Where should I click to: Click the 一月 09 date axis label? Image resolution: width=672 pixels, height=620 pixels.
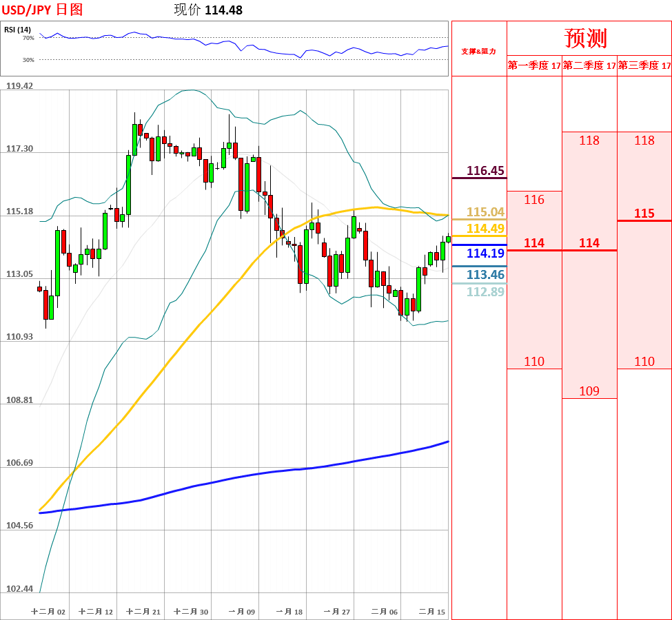click(x=242, y=612)
